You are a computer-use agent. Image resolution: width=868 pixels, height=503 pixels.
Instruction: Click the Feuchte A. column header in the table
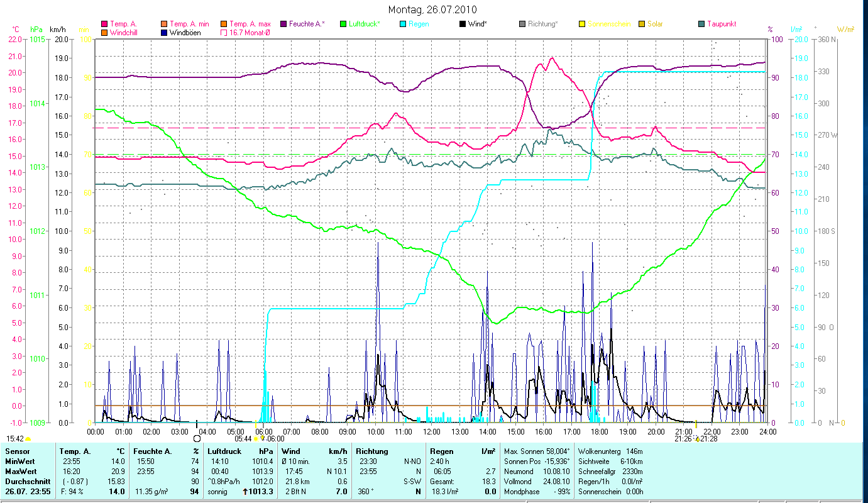click(x=151, y=451)
